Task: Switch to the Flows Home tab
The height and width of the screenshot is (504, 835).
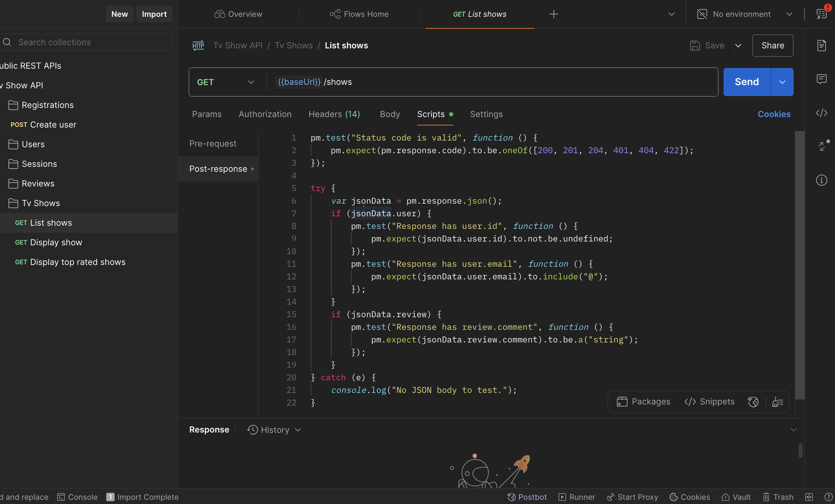Action: pyautogui.click(x=359, y=14)
